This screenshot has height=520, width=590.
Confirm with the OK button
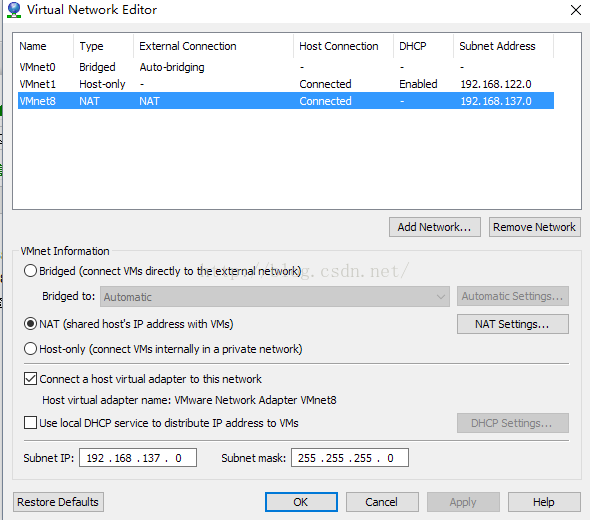(x=301, y=502)
